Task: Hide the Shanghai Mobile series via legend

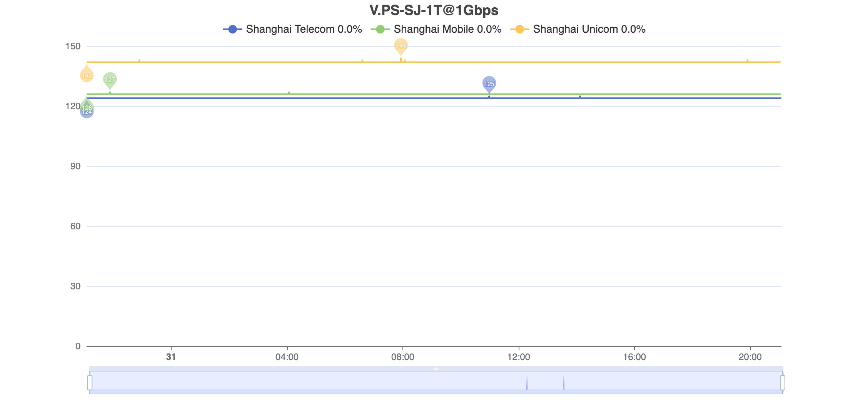Action: click(x=436, y=29)
